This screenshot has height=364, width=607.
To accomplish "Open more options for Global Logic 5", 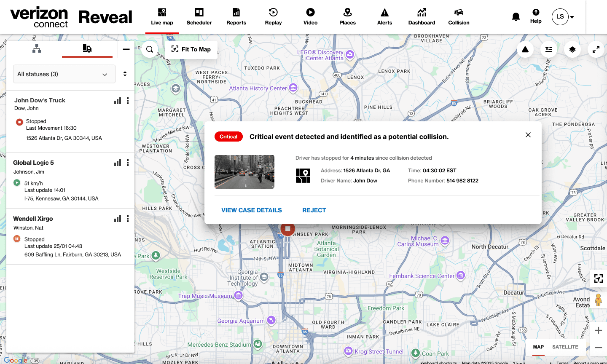I will tap(127, 163).
